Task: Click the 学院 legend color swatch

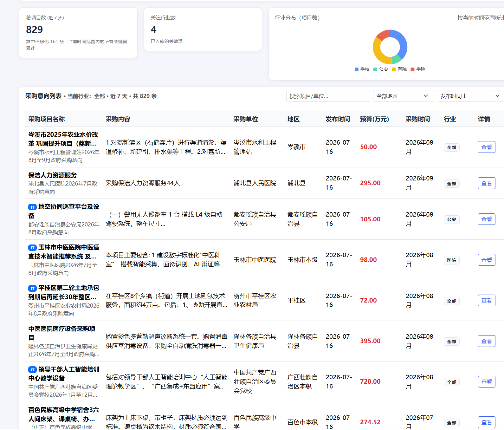Action: 413,69
